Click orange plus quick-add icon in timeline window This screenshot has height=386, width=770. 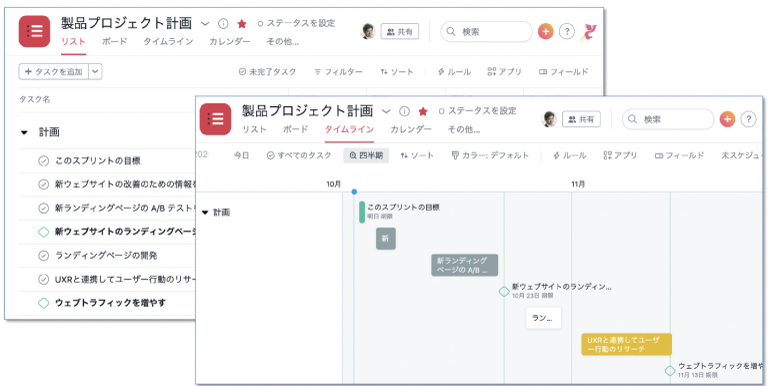tap(727, 119)
